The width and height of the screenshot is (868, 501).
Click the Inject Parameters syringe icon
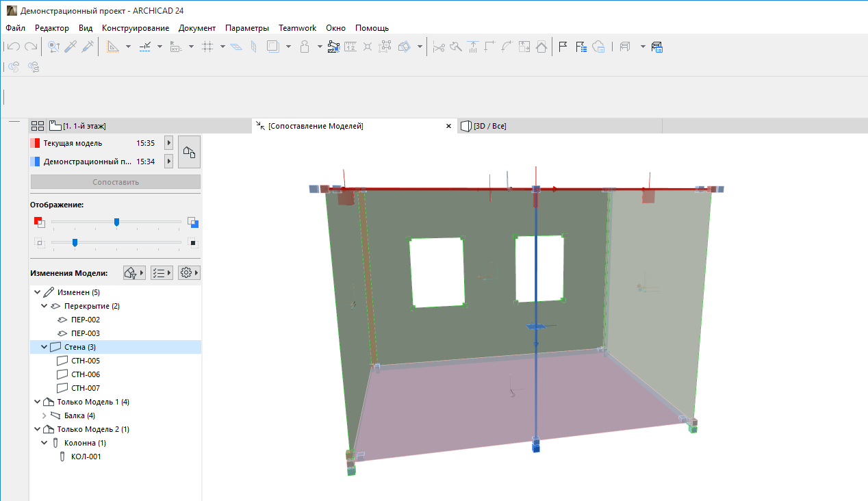pyautogui.click(x=88, y=47)
